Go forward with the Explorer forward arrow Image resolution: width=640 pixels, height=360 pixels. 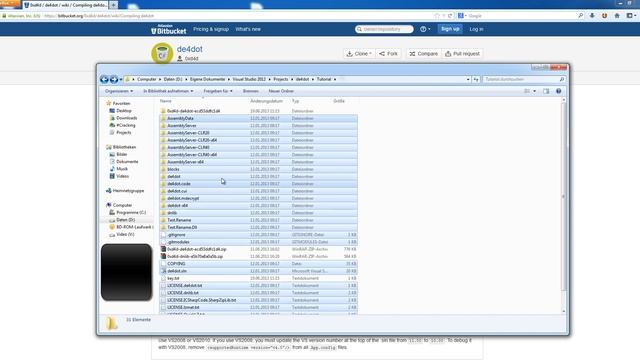[114, 80]
